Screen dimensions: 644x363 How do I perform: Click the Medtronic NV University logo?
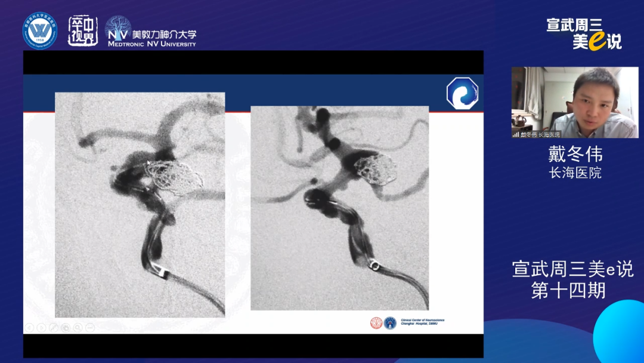click(x=151, y=32)
